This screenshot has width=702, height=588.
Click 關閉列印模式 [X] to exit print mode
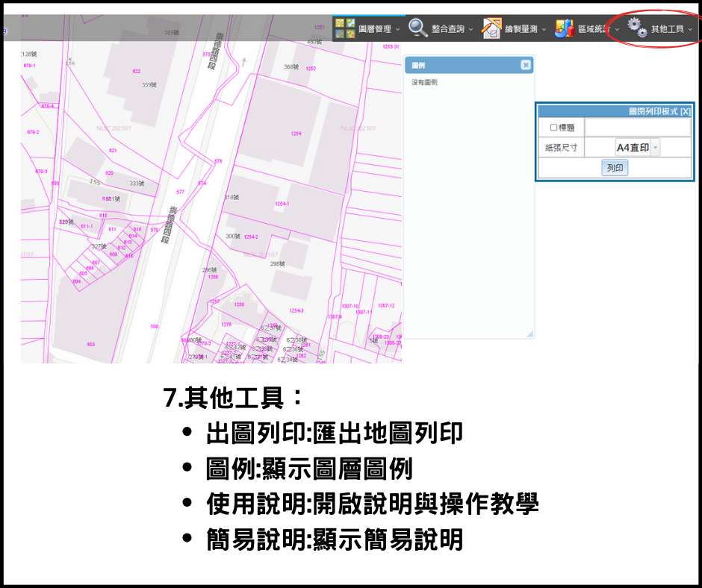click(659, 110)
